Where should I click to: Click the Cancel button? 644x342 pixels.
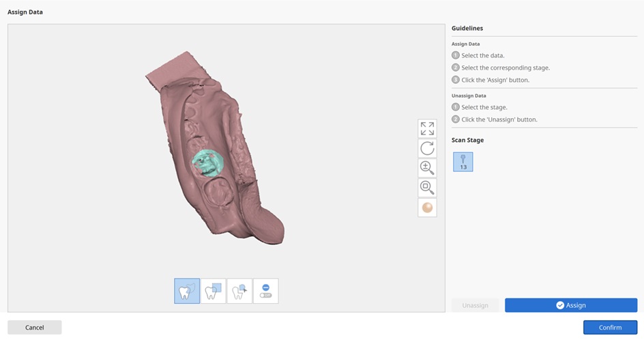35,328
